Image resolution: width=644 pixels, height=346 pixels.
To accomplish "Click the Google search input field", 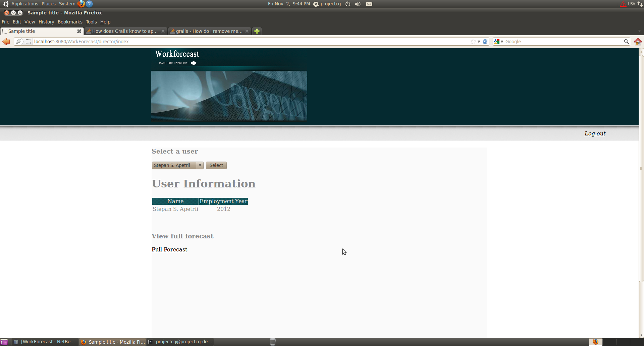I will coord(563,42).
